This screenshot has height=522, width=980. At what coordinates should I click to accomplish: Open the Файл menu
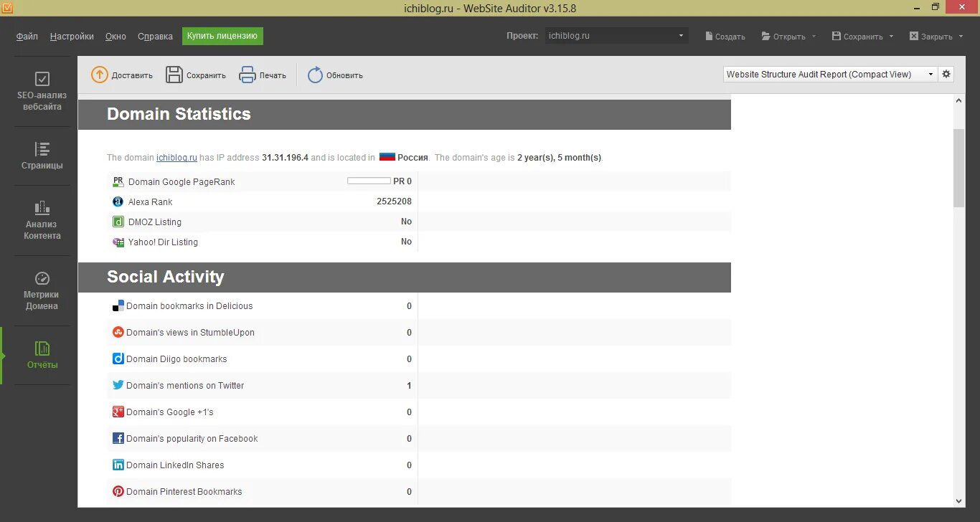pos(27,36)
